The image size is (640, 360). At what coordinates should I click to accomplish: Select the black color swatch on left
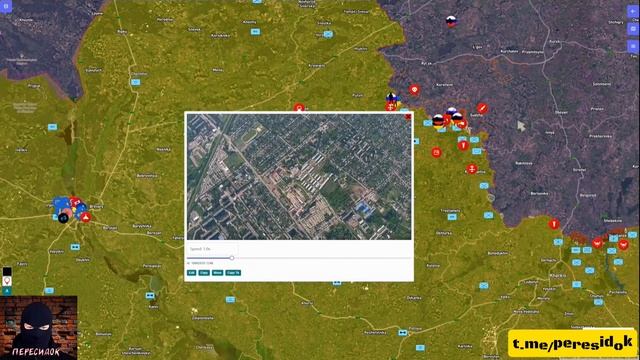(x=7, y=271)
